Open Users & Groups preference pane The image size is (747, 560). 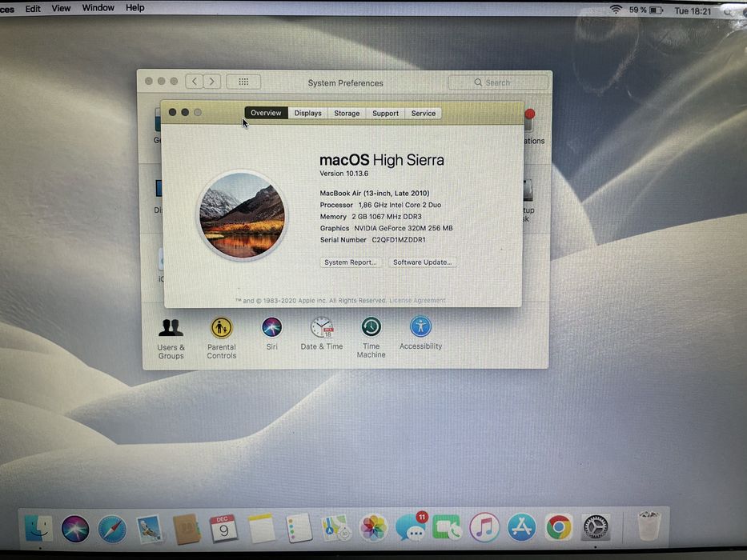[171, 338]
